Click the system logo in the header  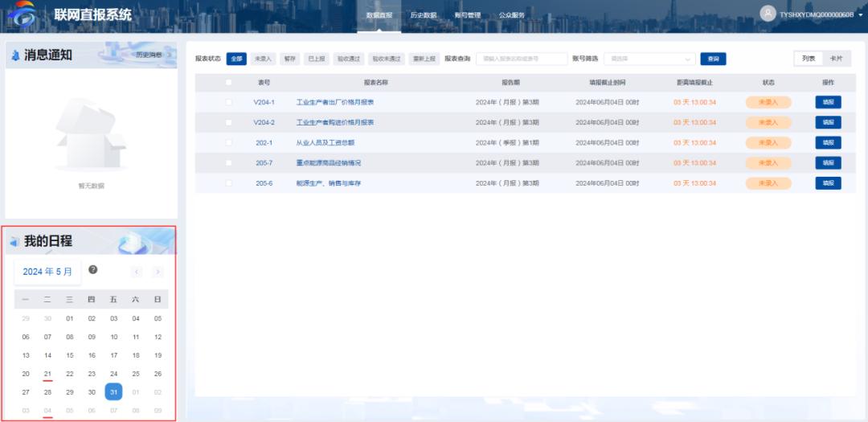(23, 14)
